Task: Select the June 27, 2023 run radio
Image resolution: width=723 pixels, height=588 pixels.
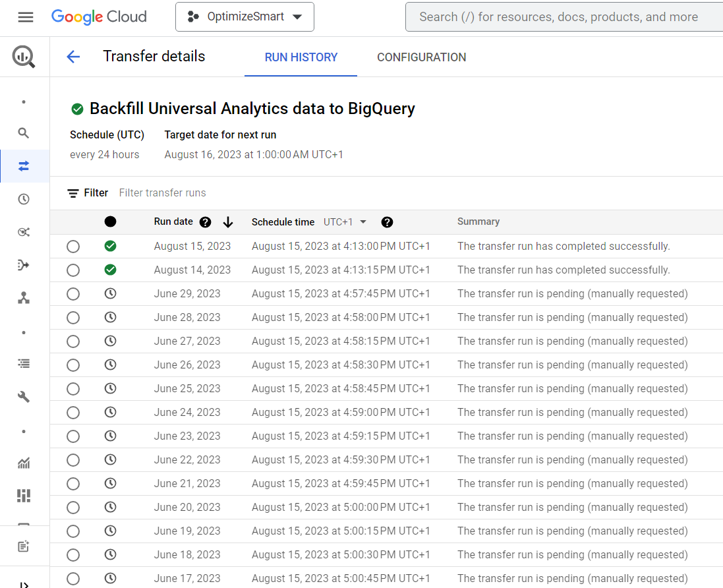Action: click(x=73, y=341)
